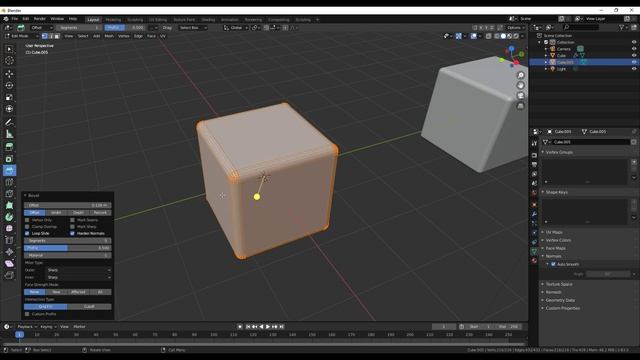
Task: Select the active Bevel tool
Action: point(9,170)
